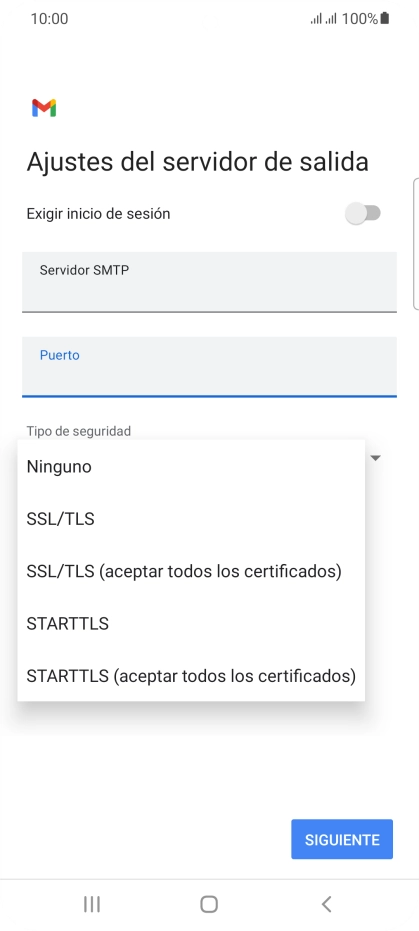Image resolution: width=419 pixels, height=931 pixels.
Task: Tap the SIGUIENTE button
Action: [342, 839]
